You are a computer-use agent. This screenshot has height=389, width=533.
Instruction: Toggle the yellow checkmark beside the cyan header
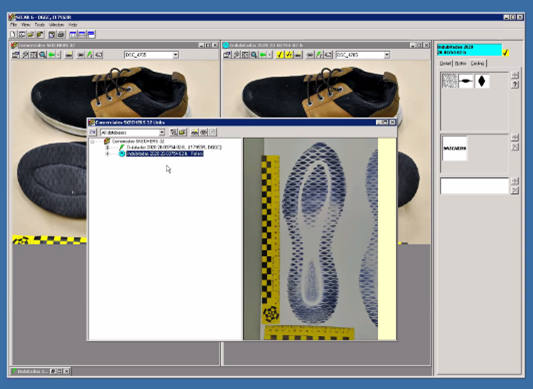click(506, 52)
